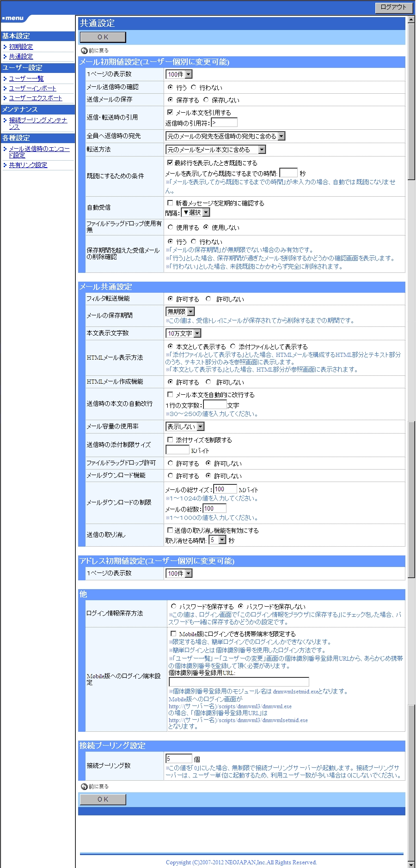Expand the 転送方法 dropdown

pos(262,150)
